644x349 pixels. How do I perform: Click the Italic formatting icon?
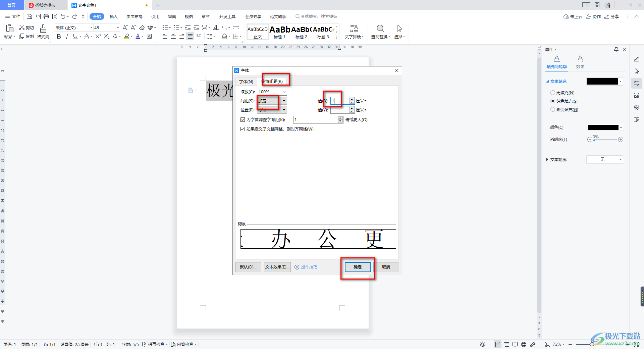[67, 36]
